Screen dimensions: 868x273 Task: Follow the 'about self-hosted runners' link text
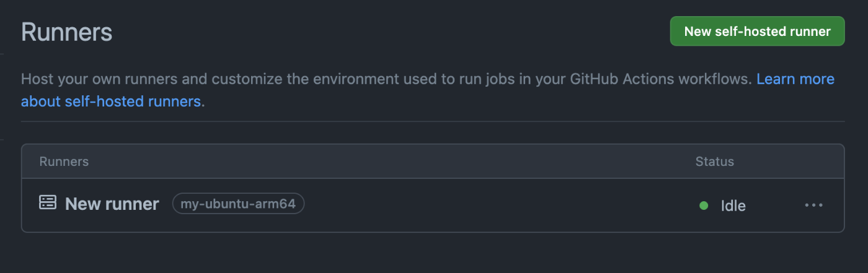[111, 101]
